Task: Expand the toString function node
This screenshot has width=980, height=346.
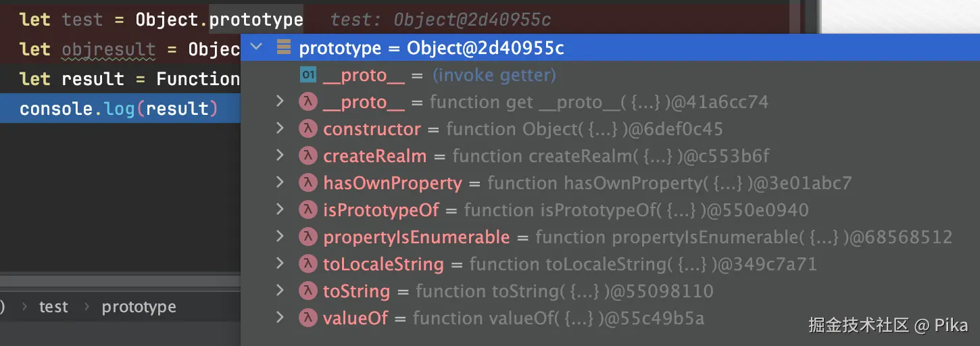Action: click(x=280, y=291)
